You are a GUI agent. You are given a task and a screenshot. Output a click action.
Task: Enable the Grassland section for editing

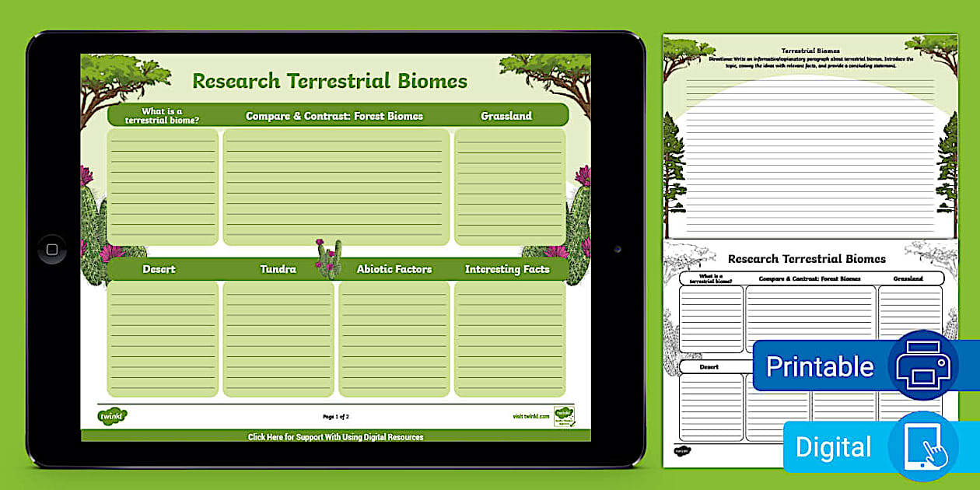[x=508, y=115]
